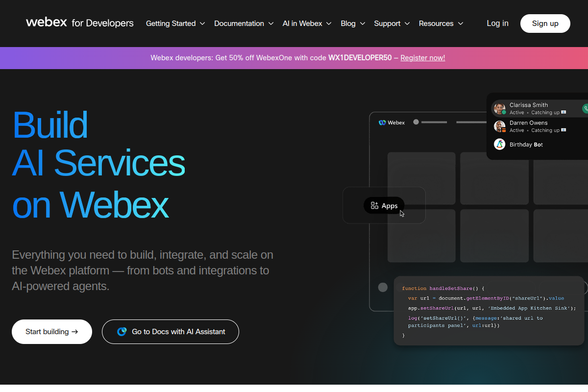The image size is (588, 392).
Task: Click Darren Owens' avatar picture
Action: pyautogui.click(x=499, y=126)
